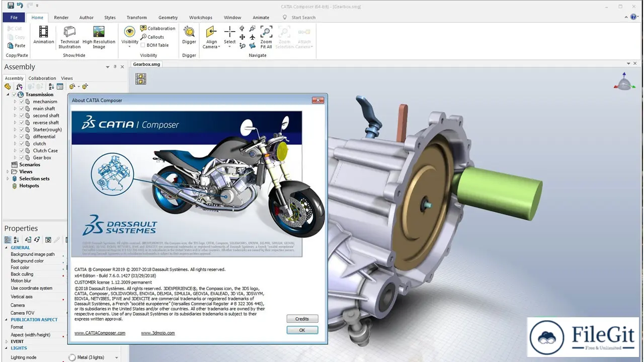Toggle visibility checkbox for mechanism
Viewport: 644px width, 362px height.
22,102
